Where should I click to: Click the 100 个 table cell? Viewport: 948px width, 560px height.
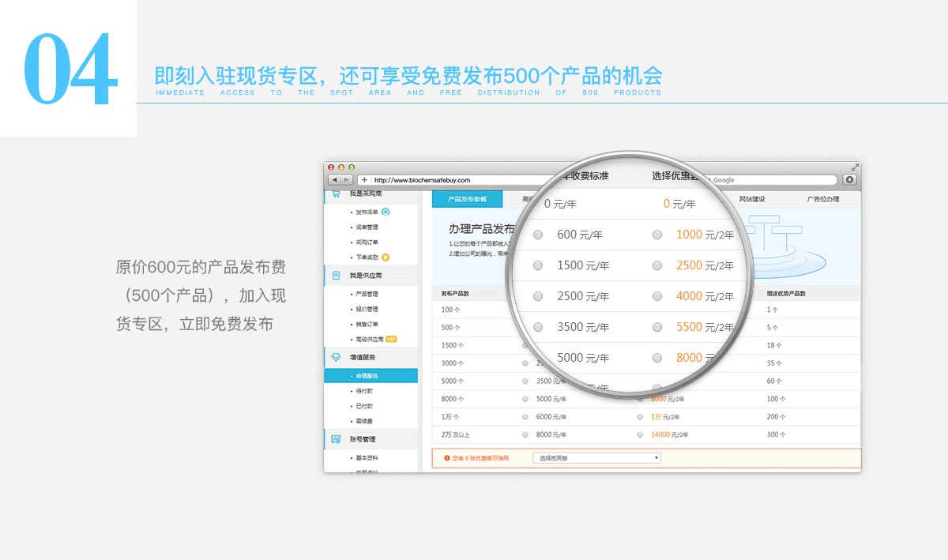(452, 309)
